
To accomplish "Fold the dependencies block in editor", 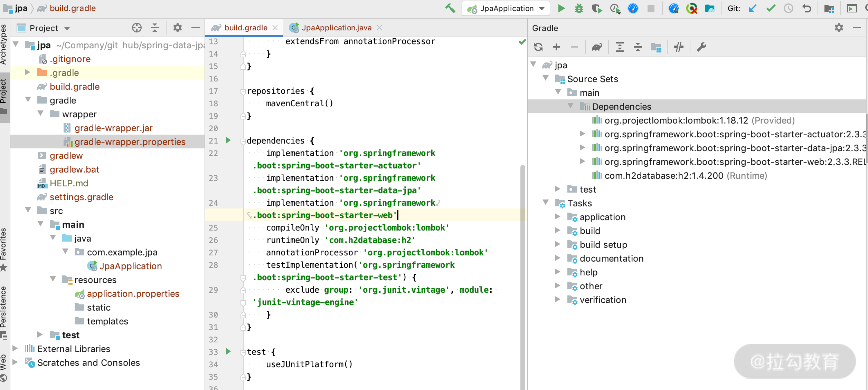I will [243, 142].
